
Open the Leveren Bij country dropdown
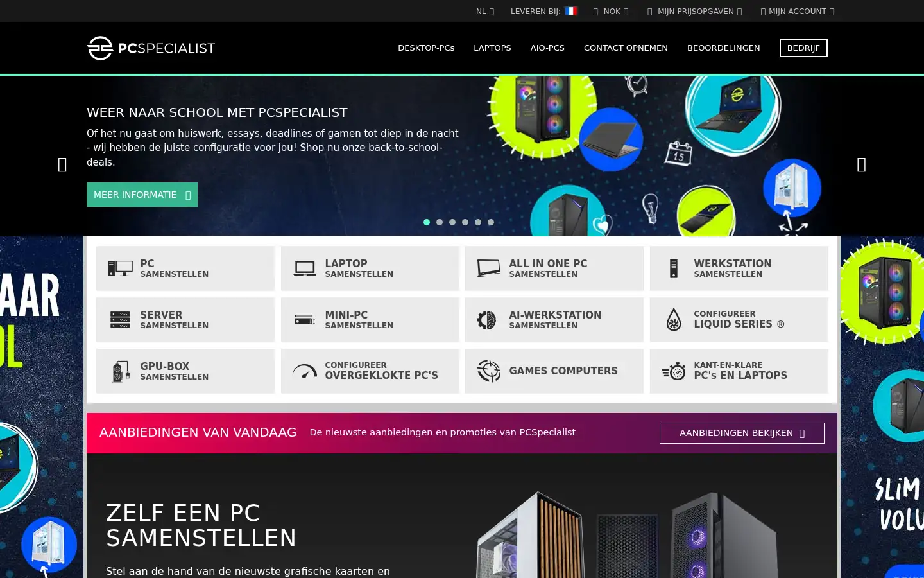point(544,12)
